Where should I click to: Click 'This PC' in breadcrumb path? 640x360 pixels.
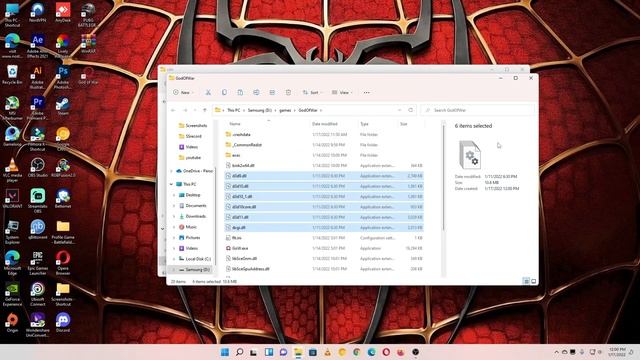point(233,110)
